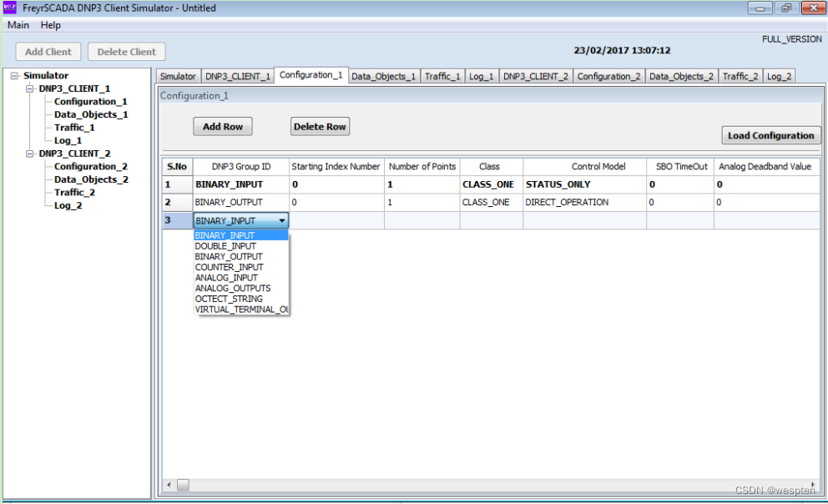Viewport: 828px width, 504px height.
Task: Click the empty Starting Index cell in row 3
Action: pyautogui.click(x=336, y=220)
